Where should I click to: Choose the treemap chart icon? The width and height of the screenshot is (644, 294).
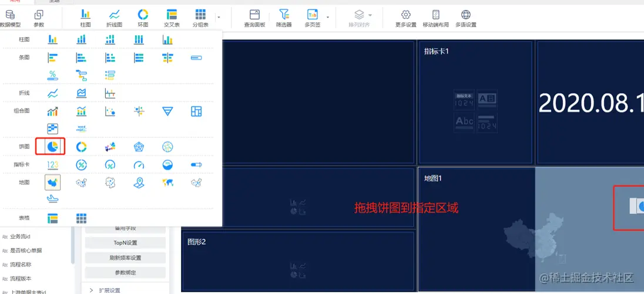click(x=196, y=111)
